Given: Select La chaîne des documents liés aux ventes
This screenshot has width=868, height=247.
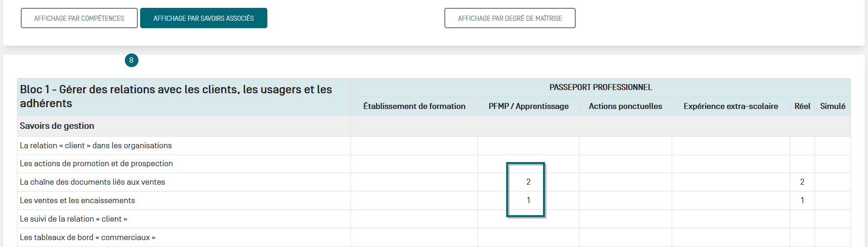Looking at the screenshot, I should (x=92, y=182).
